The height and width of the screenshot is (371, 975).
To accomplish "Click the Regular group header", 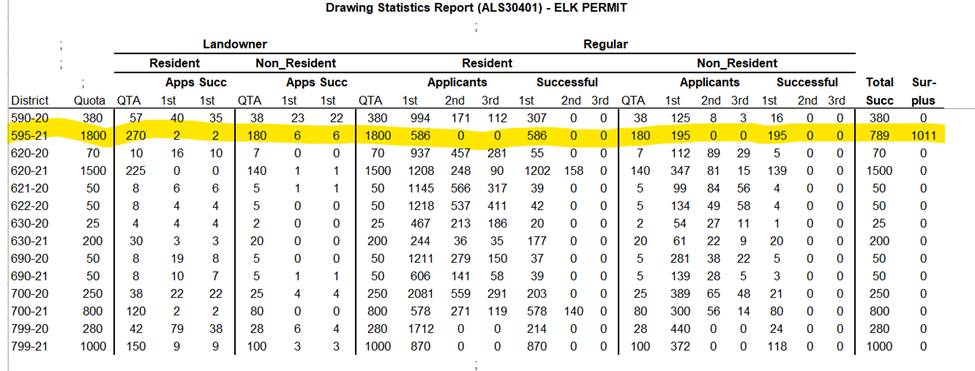I will [605, 44].
